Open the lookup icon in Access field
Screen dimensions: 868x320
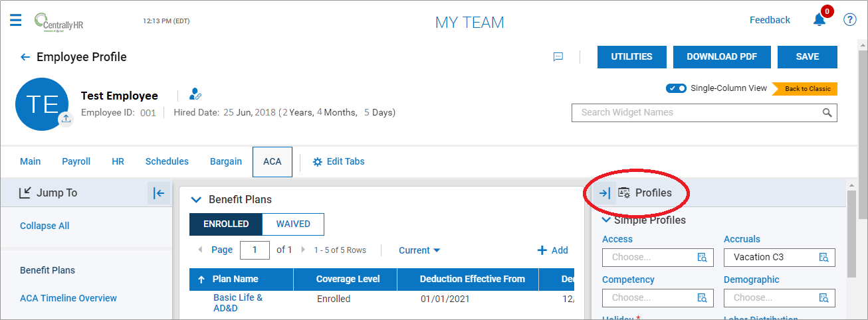click(702, 258)
